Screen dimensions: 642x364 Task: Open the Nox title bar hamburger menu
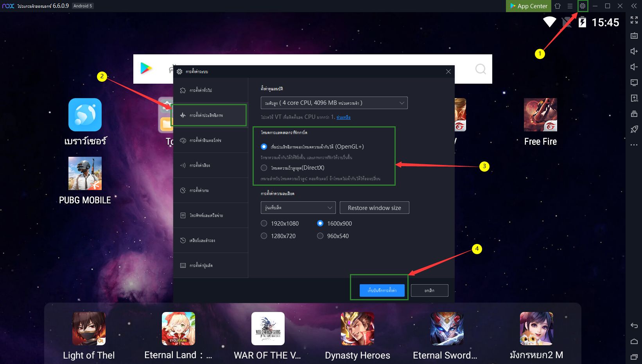tap(570, 6)
